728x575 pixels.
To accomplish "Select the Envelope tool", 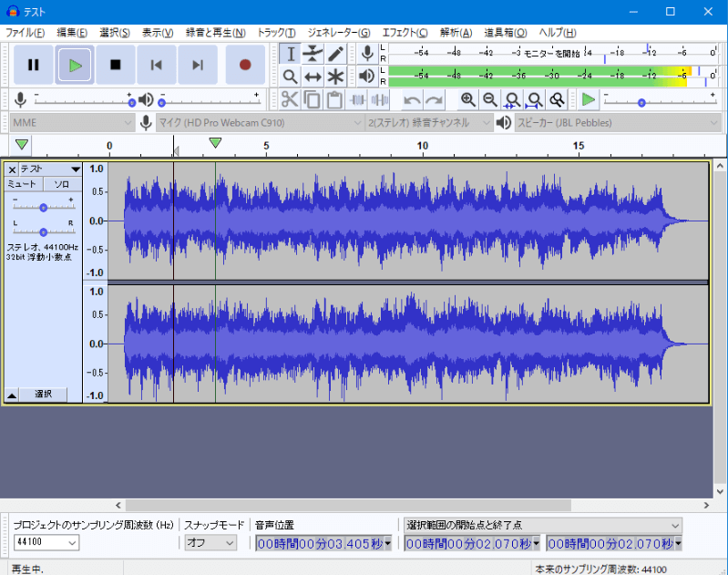I will pyautogui.click(x=313, y=54).
